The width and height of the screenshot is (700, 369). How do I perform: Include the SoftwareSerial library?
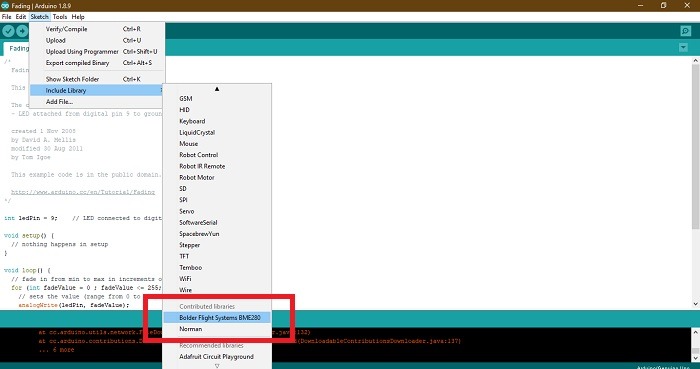coord(217,222)
